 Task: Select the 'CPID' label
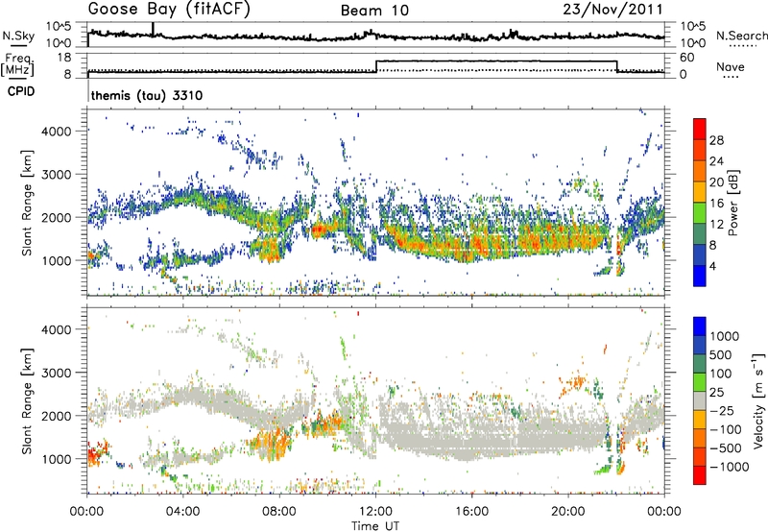[21, 91]
